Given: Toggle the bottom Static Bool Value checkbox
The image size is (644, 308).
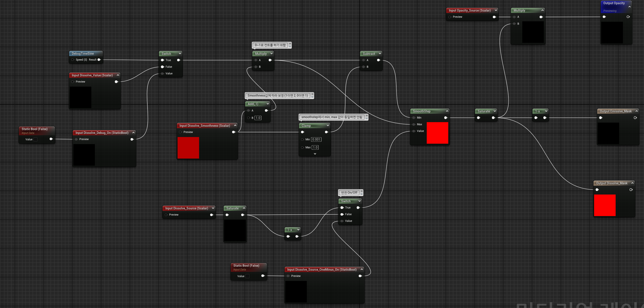Looking at the screenshot, I should 247,276.
